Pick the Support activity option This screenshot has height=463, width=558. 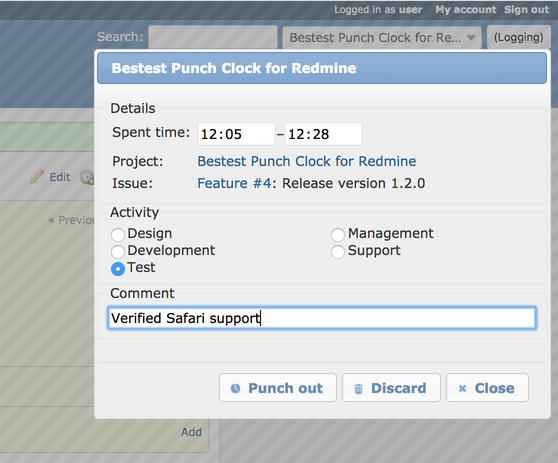point(338,252)
